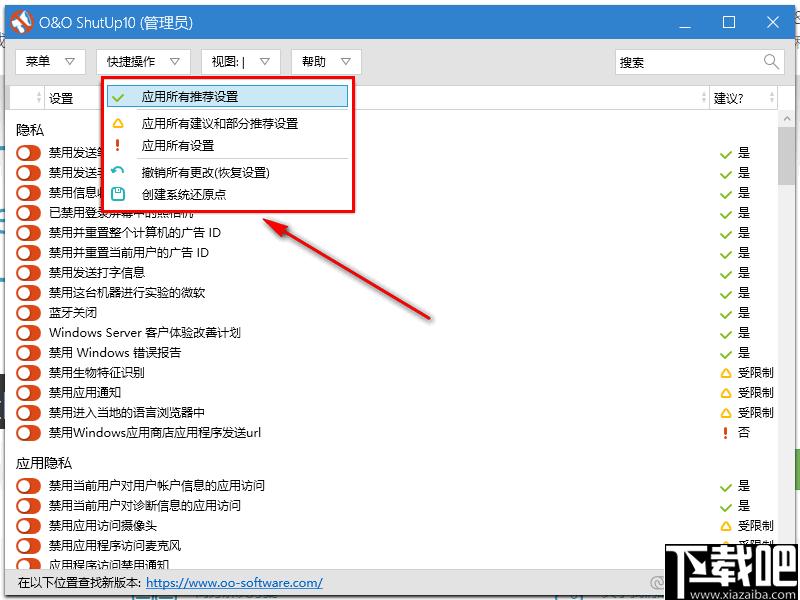800x600 pixels.
Task: Click the 隐私 section heading
Action: [30, 130]
